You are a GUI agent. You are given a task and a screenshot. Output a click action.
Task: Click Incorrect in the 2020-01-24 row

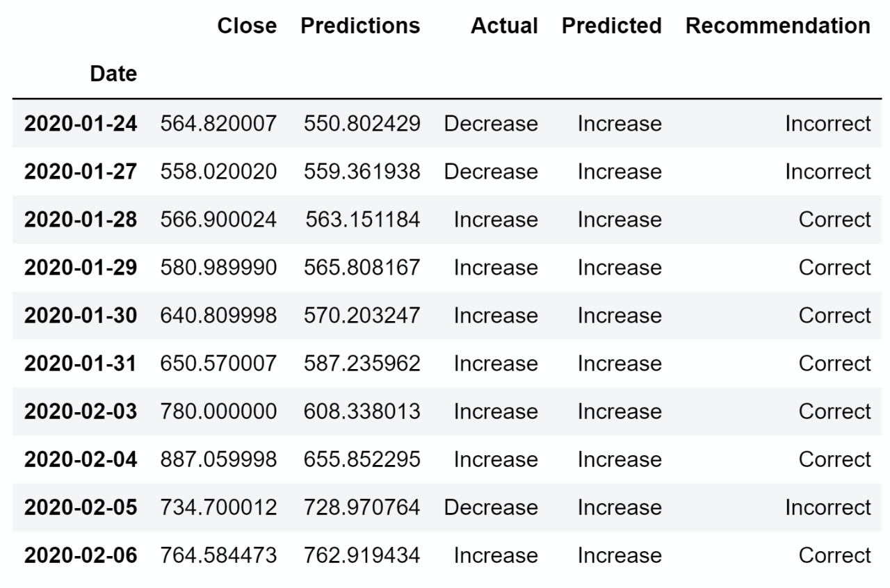pyautogui.click(x=827, y=124)
